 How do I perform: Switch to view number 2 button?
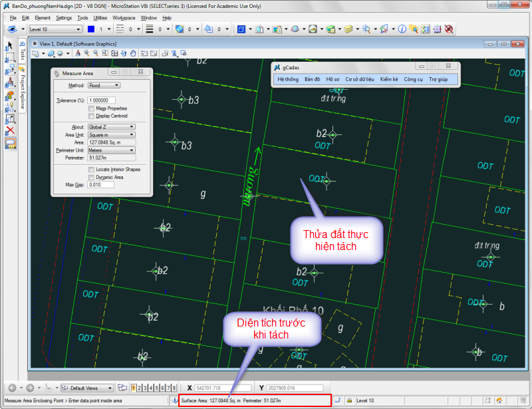tap(139, 388)
